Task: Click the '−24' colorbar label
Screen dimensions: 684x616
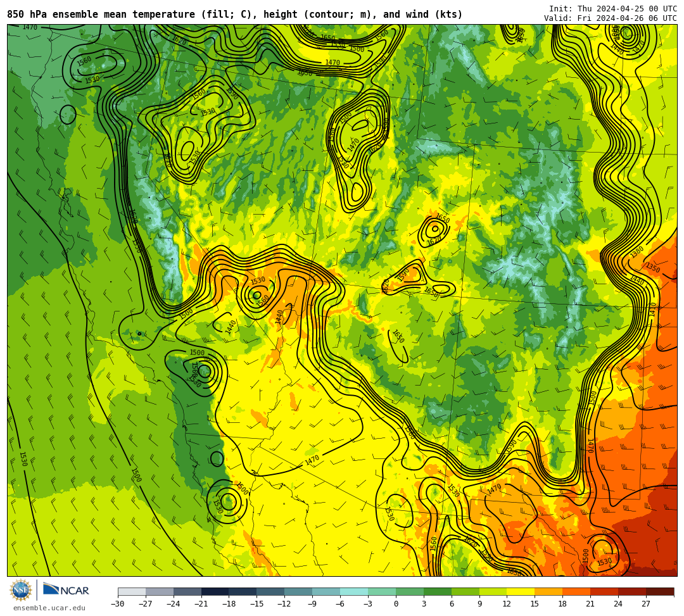Action: click(174, 604)
